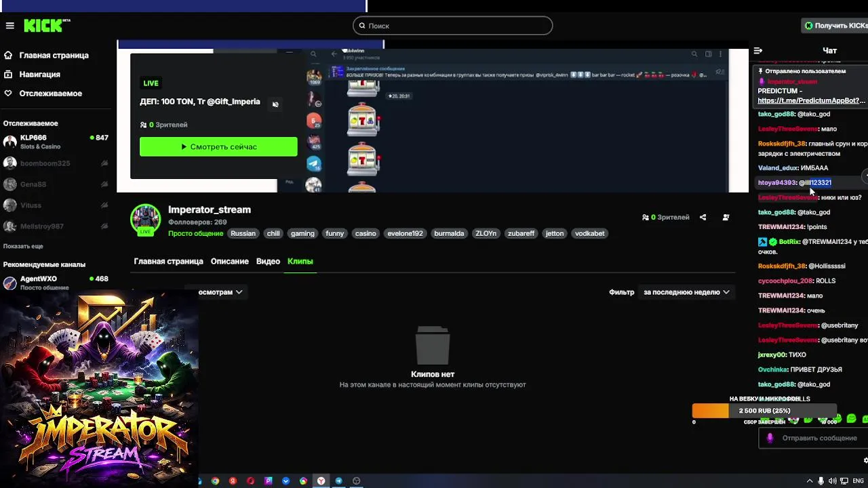This screenshot has width=868, height=488.
Task: Select the chill tag
Action: tap(273, 233)
